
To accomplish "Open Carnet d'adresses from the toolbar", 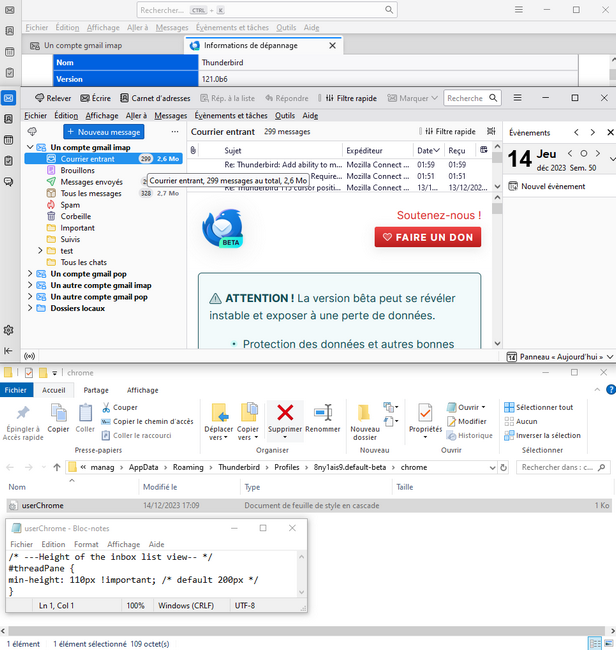I will [x=155, y=98].
